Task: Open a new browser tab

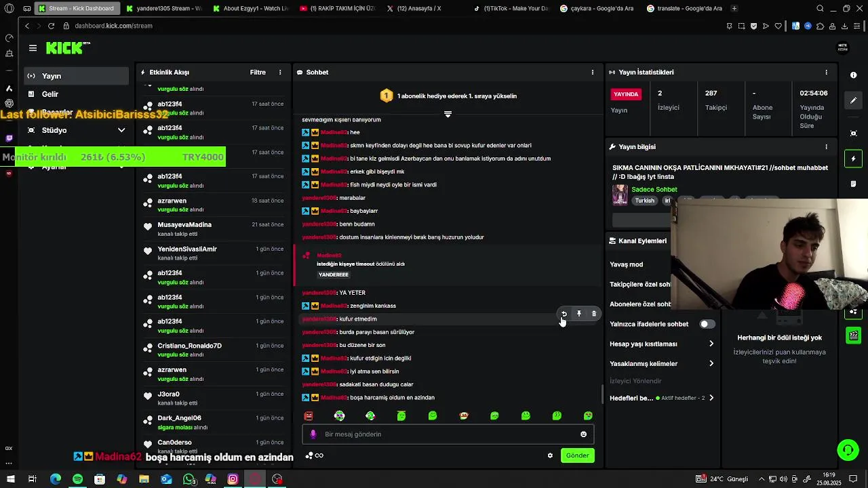Action: click(734, 8)
